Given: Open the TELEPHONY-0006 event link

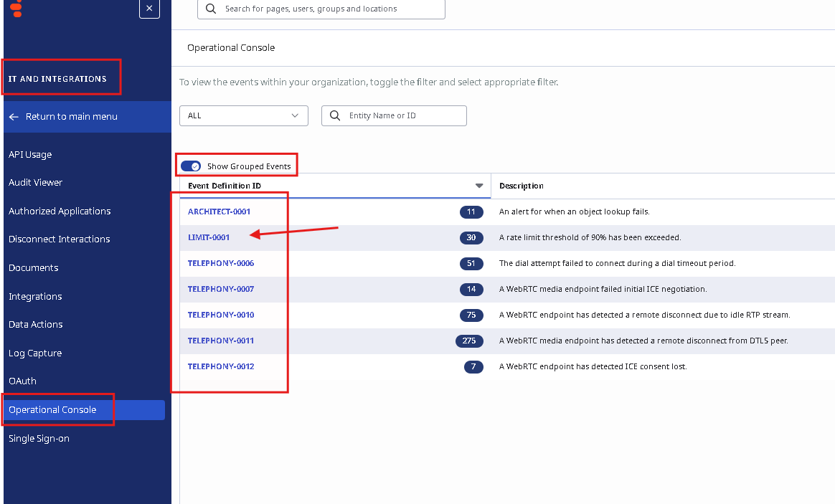Looking at the screenshot, I should click(x=221, y=263).
